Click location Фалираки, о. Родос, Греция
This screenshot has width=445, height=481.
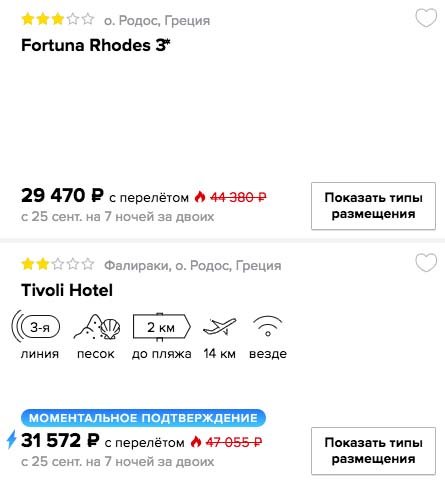tap(193, 266)
